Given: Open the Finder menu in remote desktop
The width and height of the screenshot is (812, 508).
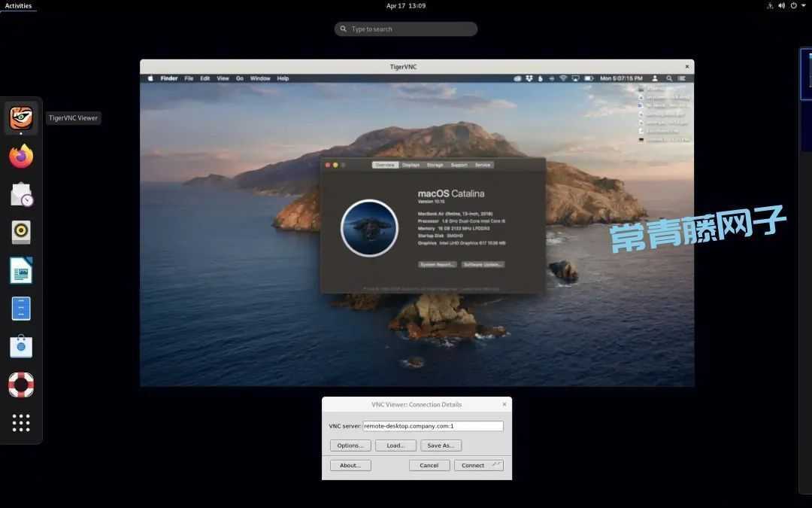Looking at the screenshot, I should [169, 78].
